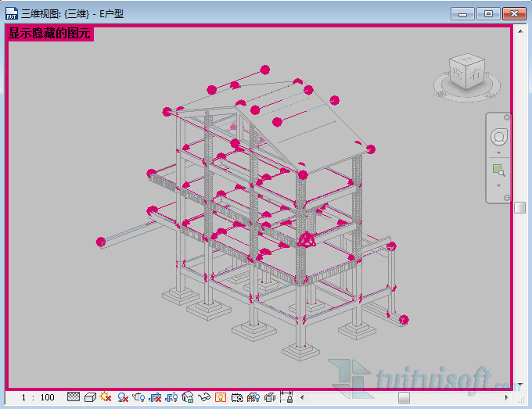Toggle Shadows in the view control bar
This screenshot has height=409, width=532.
pos(123,397)
